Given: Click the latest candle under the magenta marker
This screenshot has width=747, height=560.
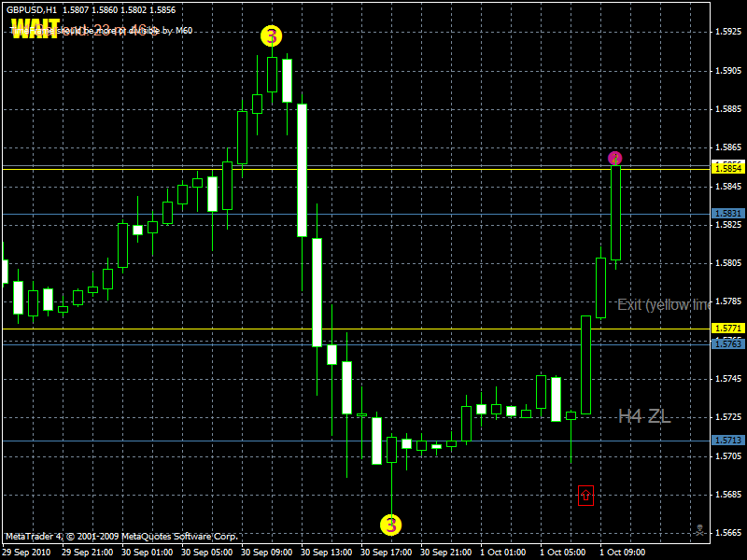Looking at the screenshot, I should coord(615,213).
